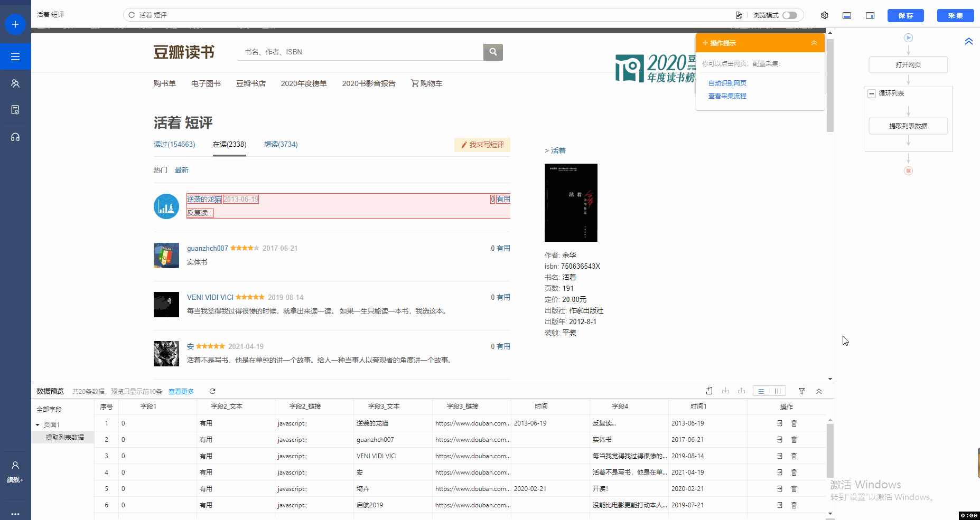Delete data row 3 with the trash icon
This screenshot has height=520, width=980.
tap(794, 456)
